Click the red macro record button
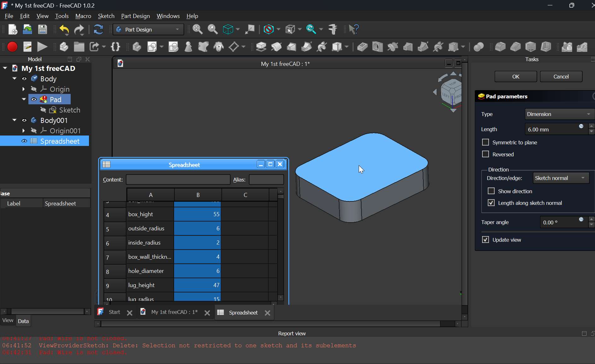This screenshot has height=364, width=595. click(x=12, y=47)
